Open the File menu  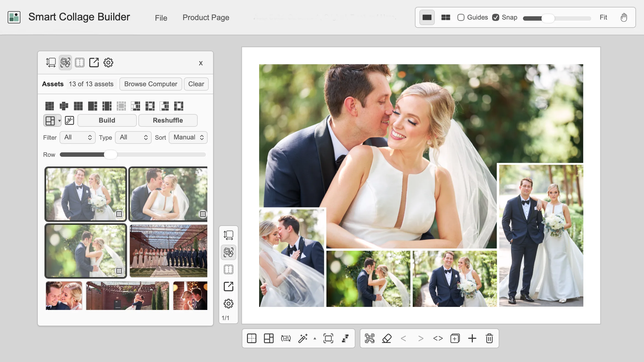click(161, 18)
